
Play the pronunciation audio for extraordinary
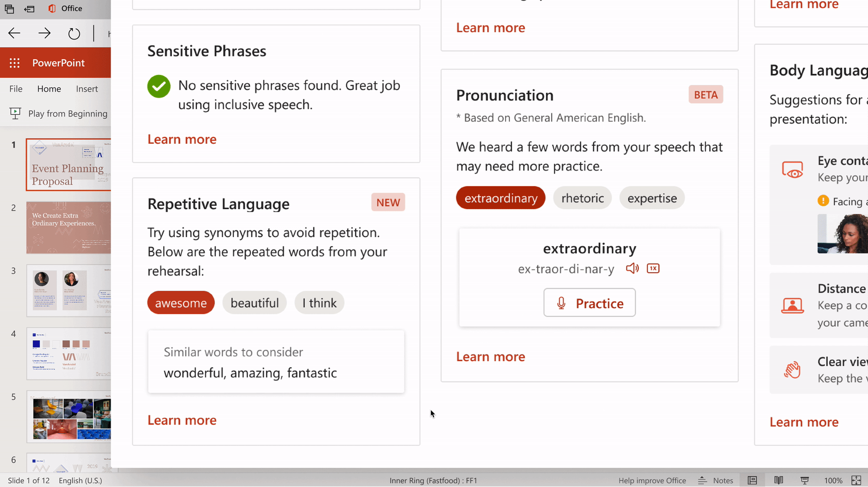click(632, 268)
